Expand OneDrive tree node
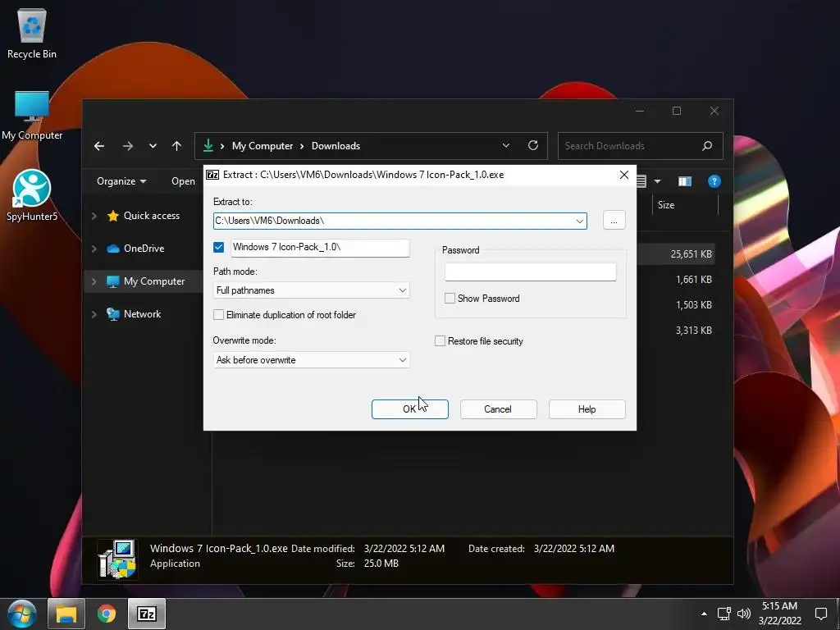Viewport: 840px width, 630px height. (x=94, y=249)
